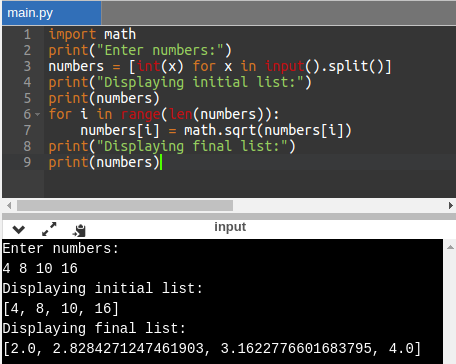Click the console scroll up arrow
The width and height of the screenshot is (456, 364).
[x=450, y=247]
